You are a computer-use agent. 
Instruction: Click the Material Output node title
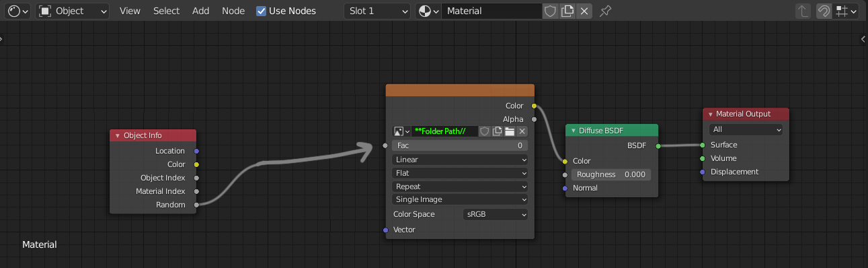click(743, 114)
